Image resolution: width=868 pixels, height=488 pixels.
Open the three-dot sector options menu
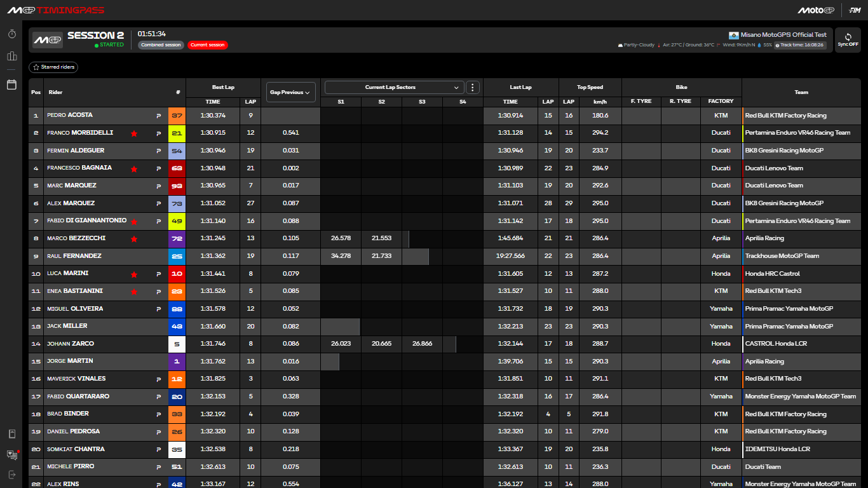pyautogui.click(x=472, y=87)
